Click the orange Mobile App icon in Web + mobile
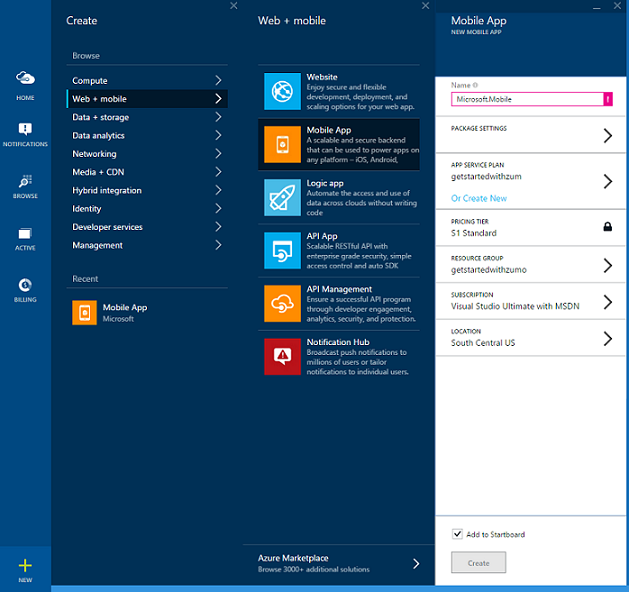Screen dimensions: 629x592 coord(282,144)
